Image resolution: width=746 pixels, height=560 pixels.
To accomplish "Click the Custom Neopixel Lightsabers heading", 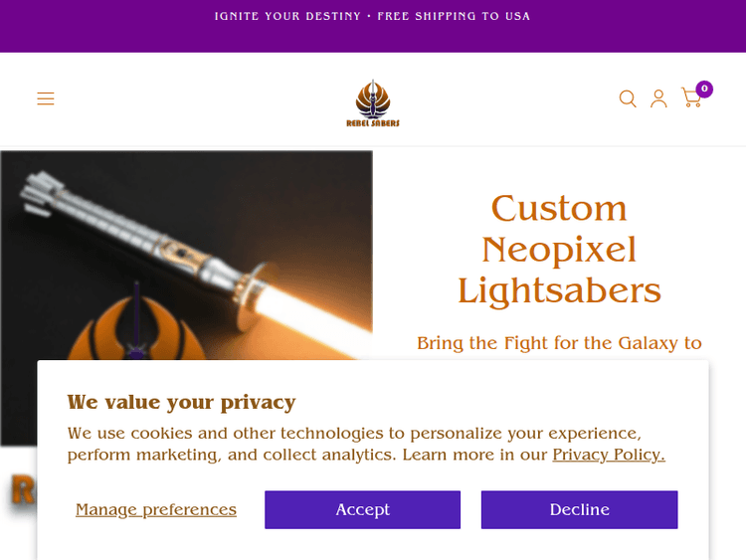I will 559,249.
